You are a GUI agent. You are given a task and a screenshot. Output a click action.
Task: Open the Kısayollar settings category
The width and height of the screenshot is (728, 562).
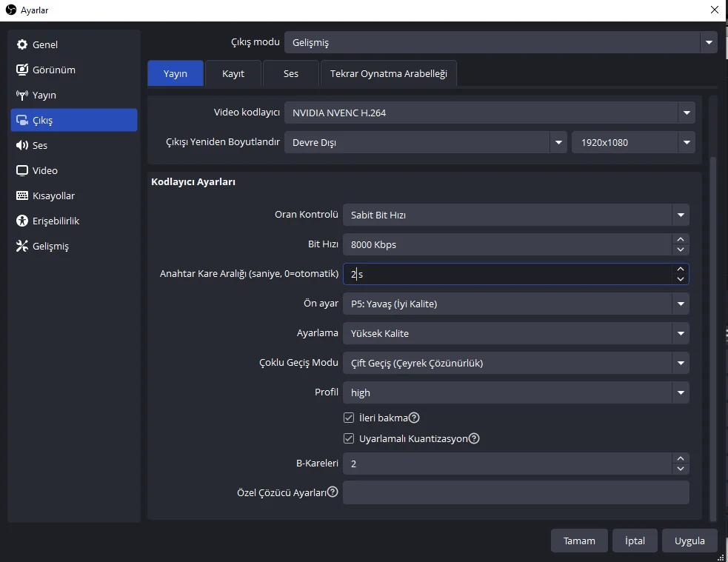[74, 195]
